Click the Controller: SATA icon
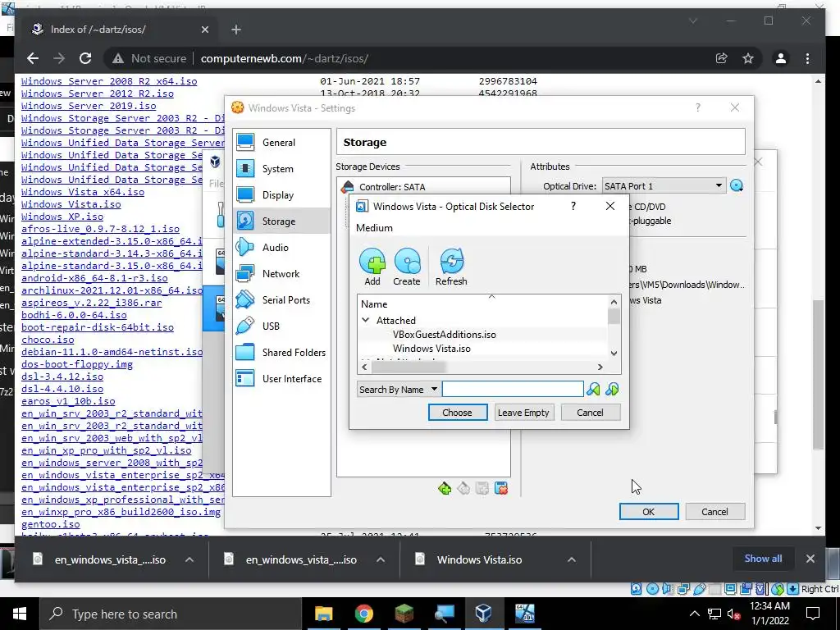The height and width of the screenshot is (630, 840). point(348,186)
